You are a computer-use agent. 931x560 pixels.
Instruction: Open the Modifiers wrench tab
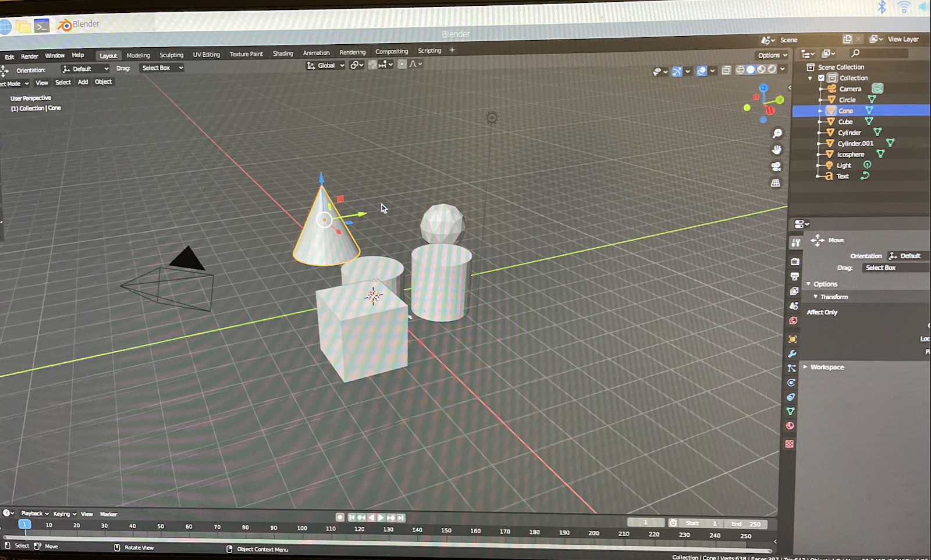792,354
